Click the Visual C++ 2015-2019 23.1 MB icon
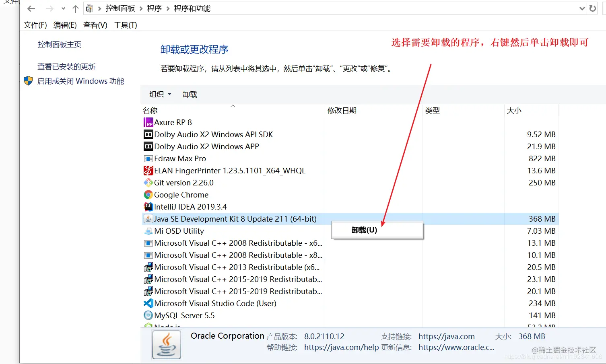 [x=148, y=279]
